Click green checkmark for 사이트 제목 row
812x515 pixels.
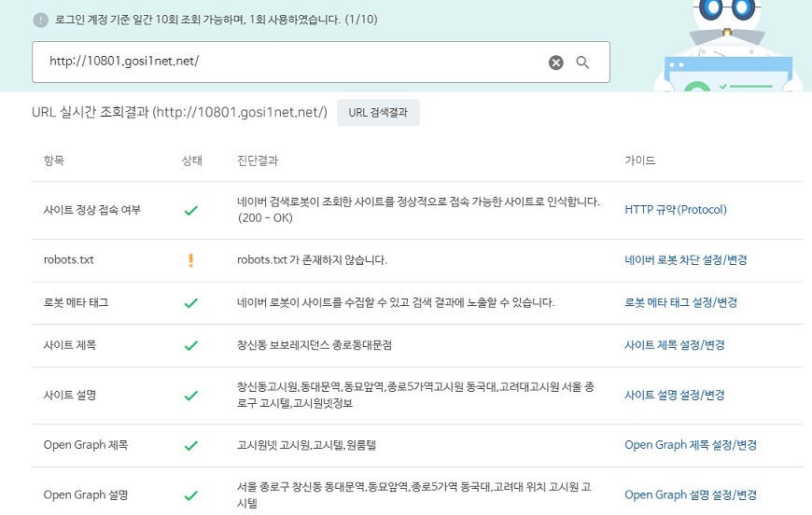pyautogui.click(x=190, y=345)
